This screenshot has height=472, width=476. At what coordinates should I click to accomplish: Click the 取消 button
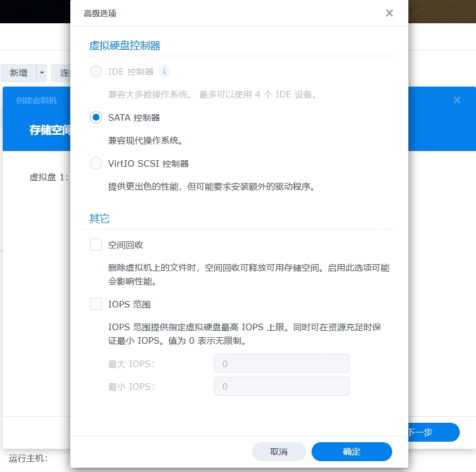(279, 451)
